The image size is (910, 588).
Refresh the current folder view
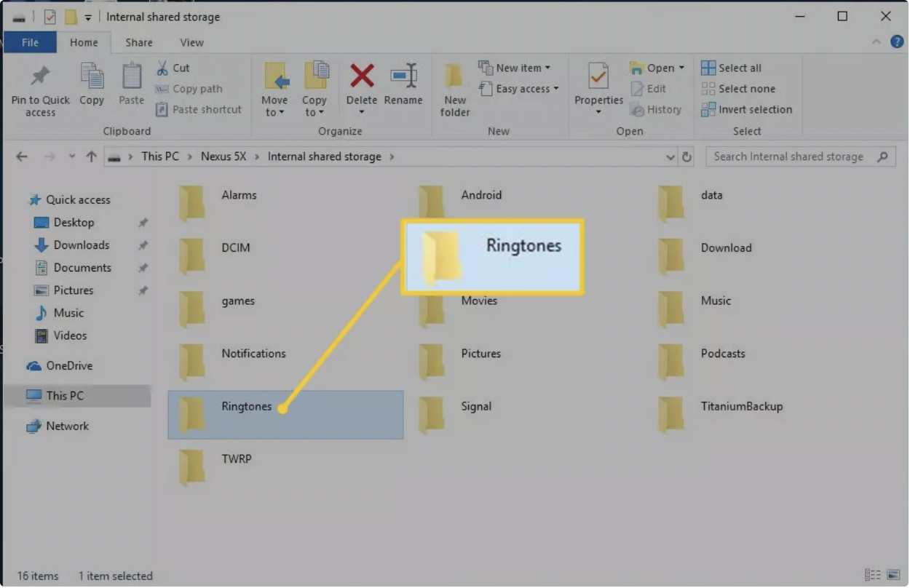(687, 156)
